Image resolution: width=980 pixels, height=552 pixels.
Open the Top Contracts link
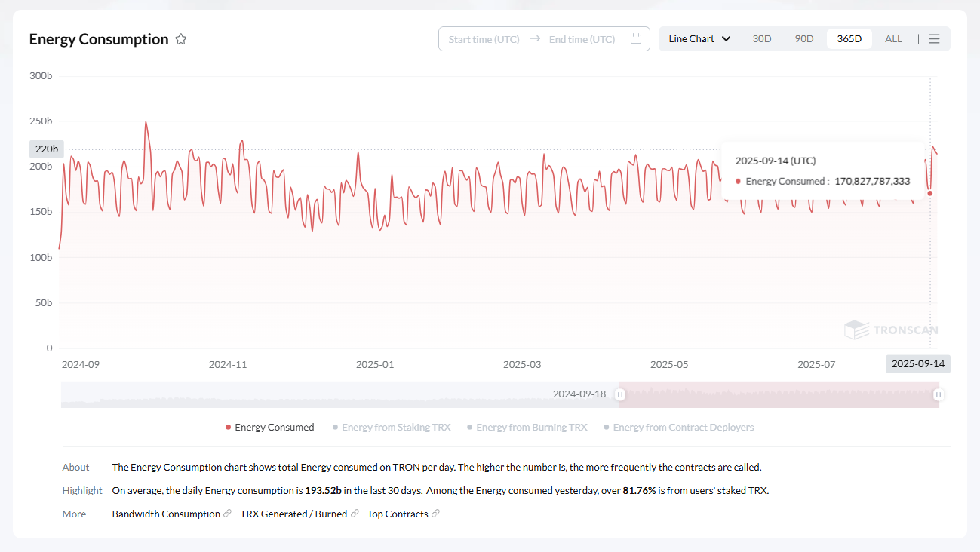tap(398, 514)
